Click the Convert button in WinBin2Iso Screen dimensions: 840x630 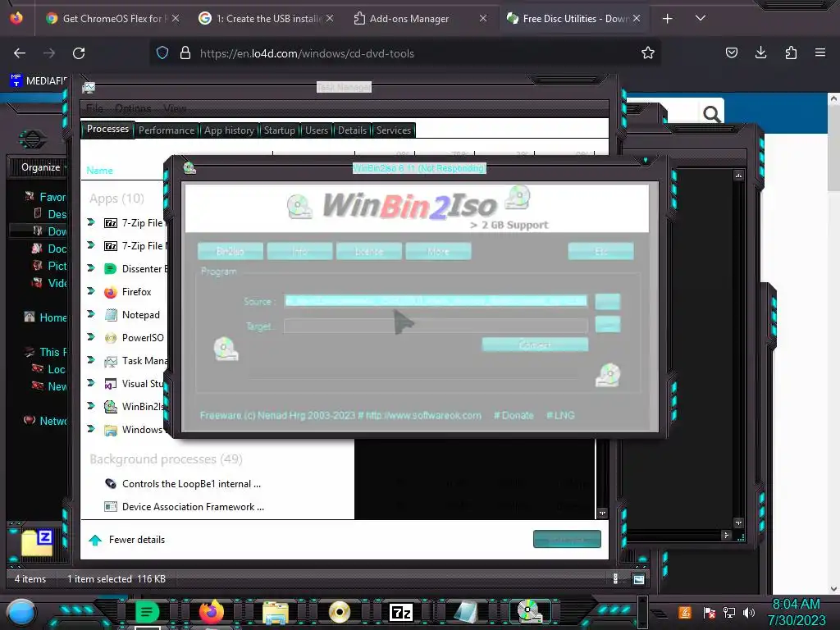pos(535,345)
